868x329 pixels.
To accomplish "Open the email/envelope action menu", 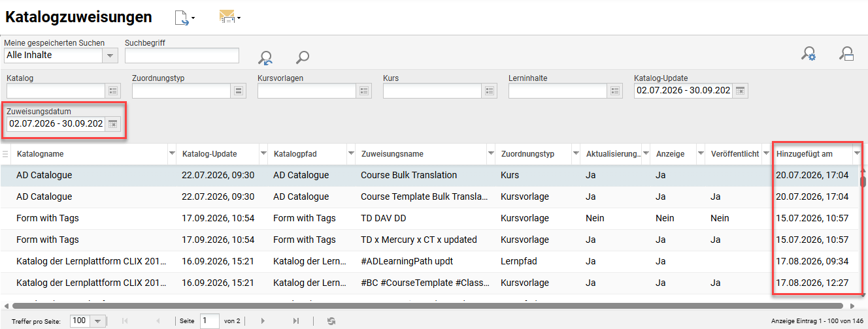I will click(229, 18).
